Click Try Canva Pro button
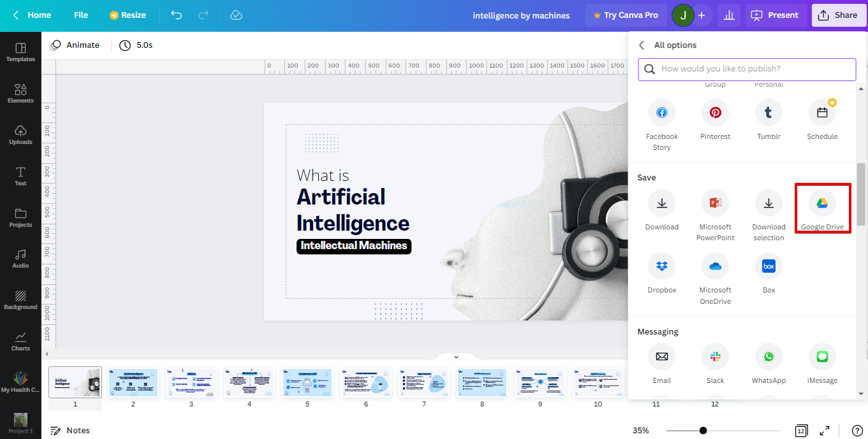Viewport: 868px width, 439px height. tap(625, 15)
